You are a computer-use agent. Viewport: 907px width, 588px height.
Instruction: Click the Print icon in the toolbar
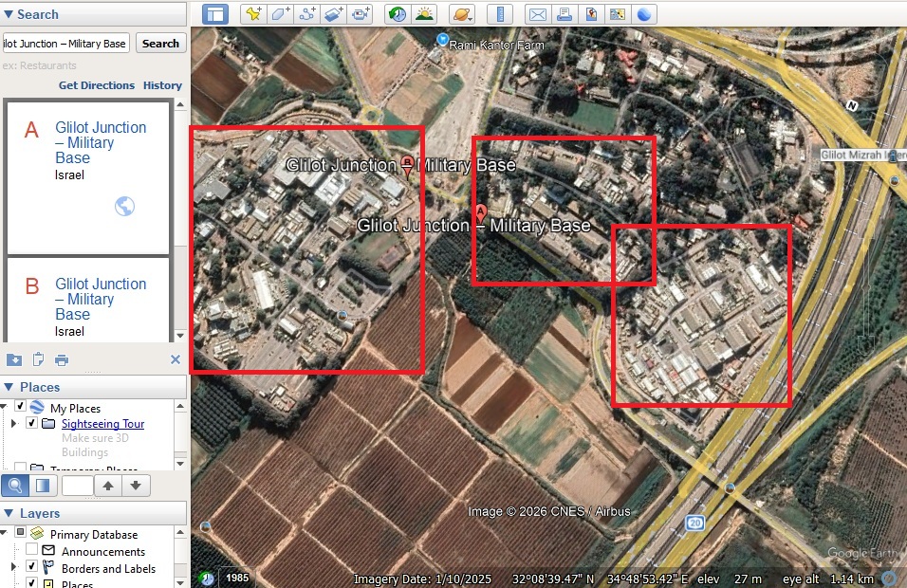point(565,14)
